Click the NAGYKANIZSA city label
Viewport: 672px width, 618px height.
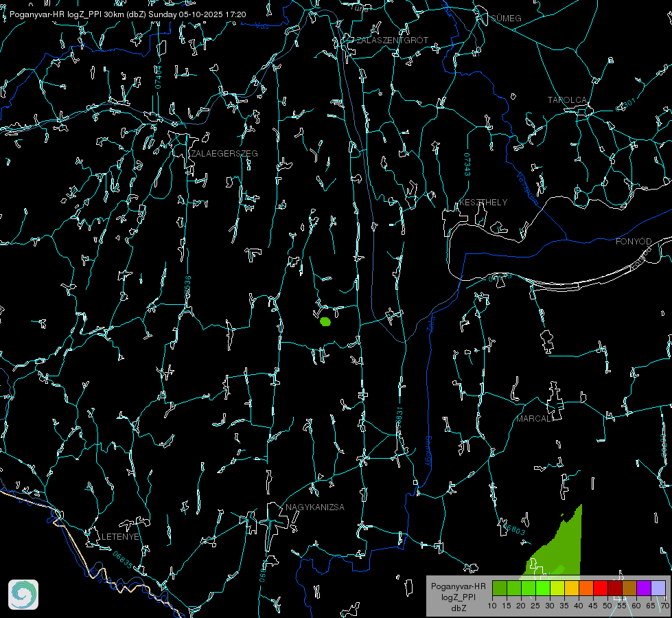pos(315,507)
